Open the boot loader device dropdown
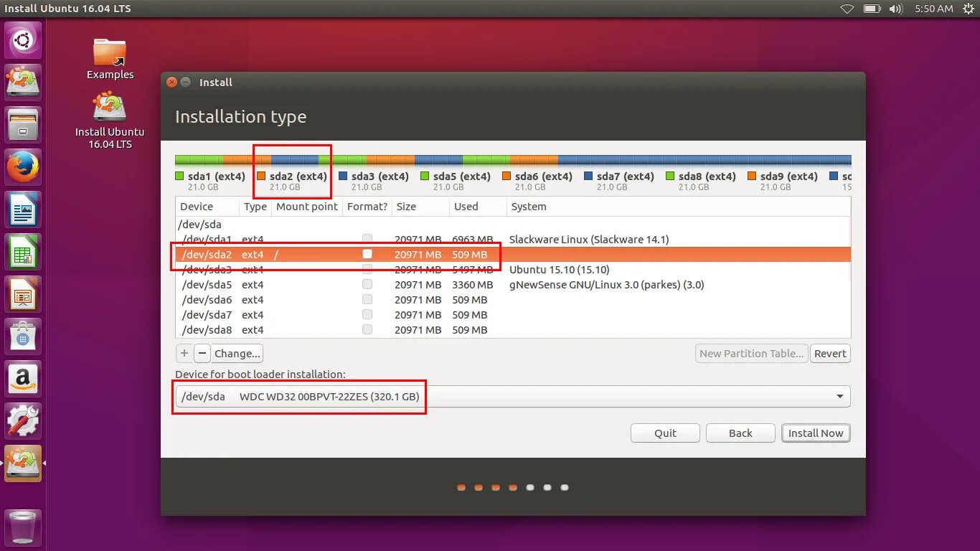The width and height of the screenshot is (980, 551). coord(513,396)
